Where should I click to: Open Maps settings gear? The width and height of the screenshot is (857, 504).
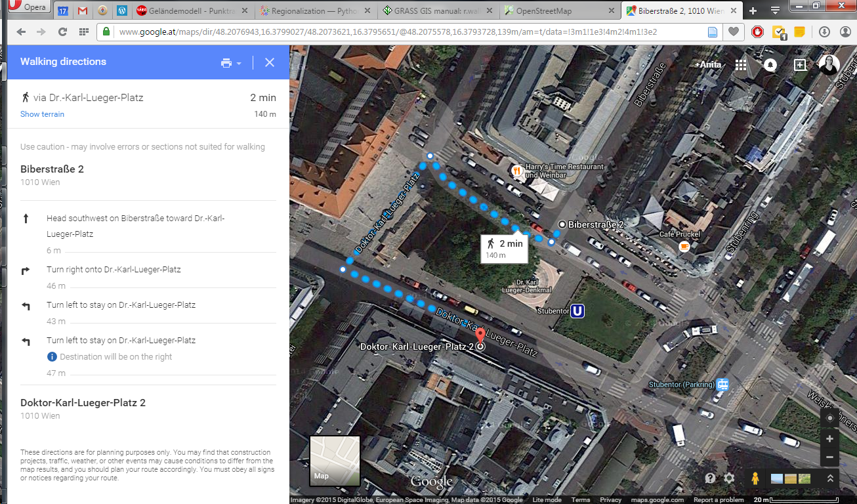729,478
